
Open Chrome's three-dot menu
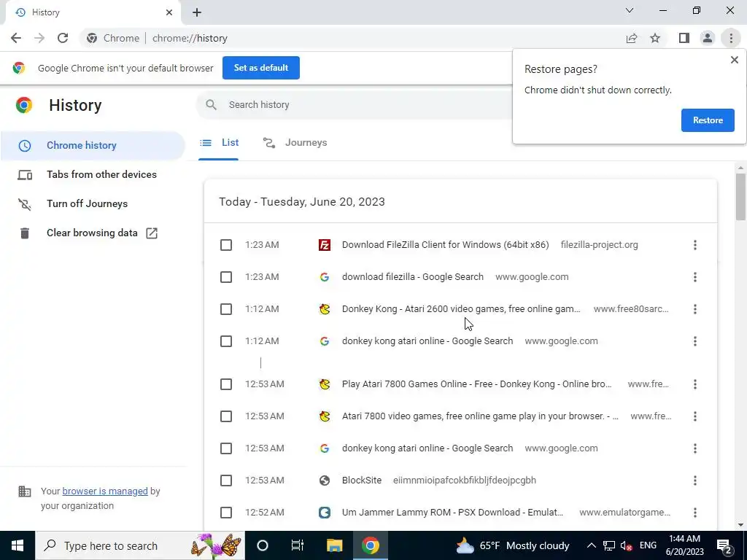(731, 38)
